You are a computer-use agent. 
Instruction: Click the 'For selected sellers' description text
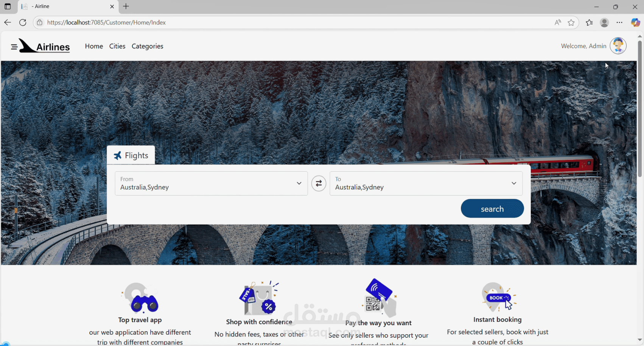pos(498,337)
